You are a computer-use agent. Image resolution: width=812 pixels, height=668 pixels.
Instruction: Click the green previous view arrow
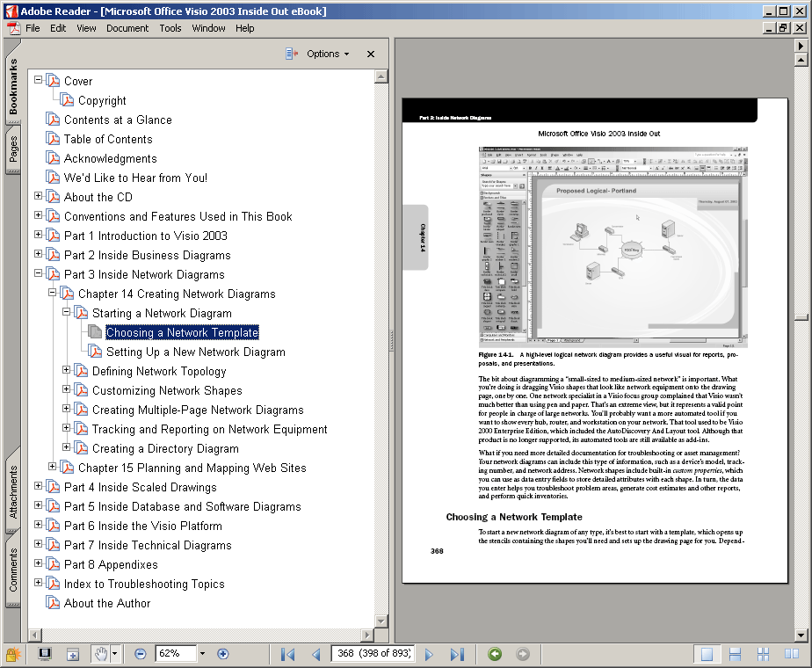[x=495, y=654]
